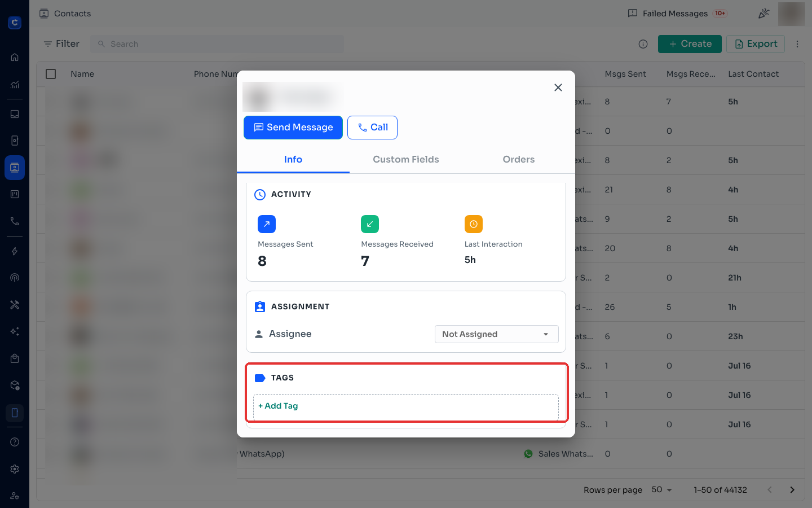Open the Home icon in sidebar
The height and width of the screenshot is (508, 812).
[x=15, y=57]
